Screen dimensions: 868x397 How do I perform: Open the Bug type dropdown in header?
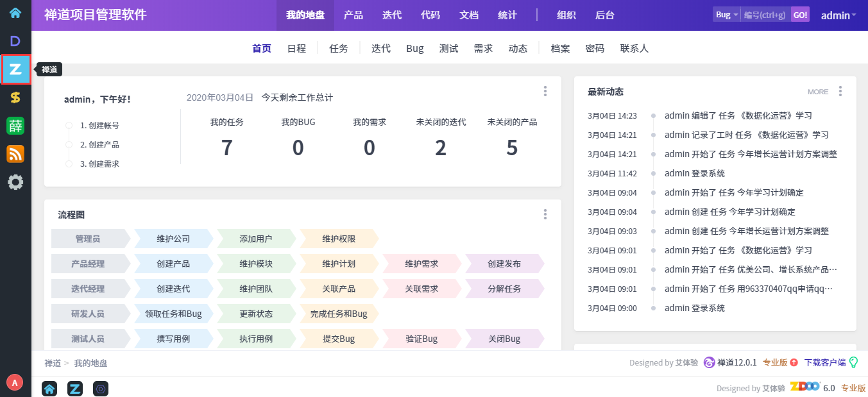point(726,15)
